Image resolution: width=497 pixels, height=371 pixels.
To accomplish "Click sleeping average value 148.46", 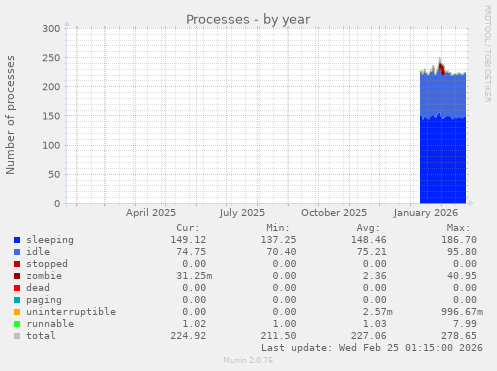I will (x=369, y=240).
